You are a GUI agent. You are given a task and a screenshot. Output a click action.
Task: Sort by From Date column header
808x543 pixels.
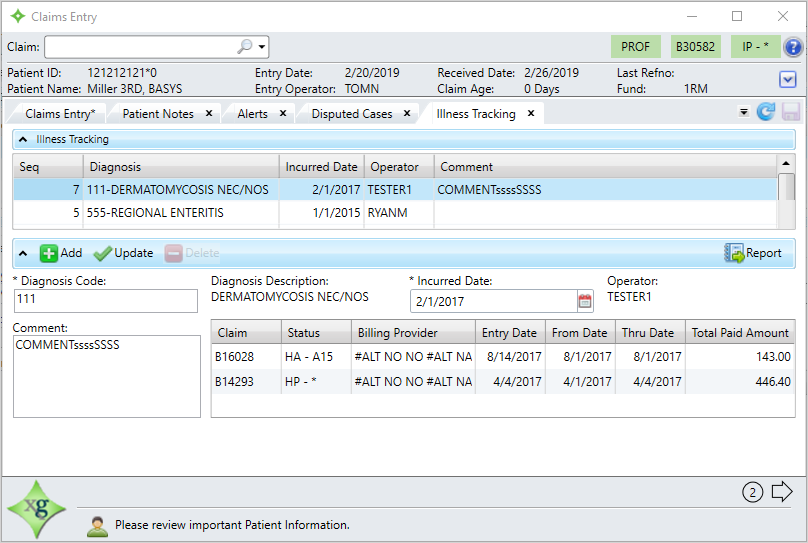[580, 333]
